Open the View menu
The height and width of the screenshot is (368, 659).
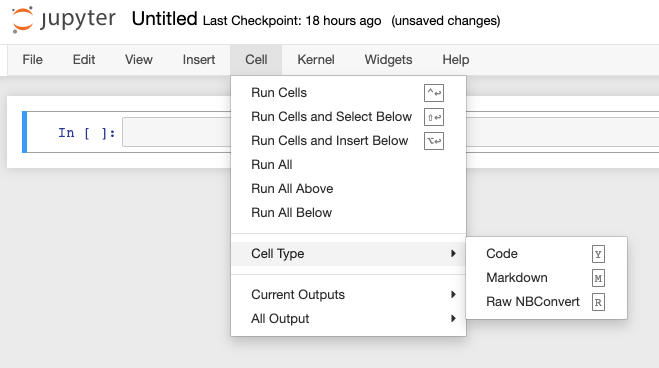pyautogui.click(x=139, y=60)
